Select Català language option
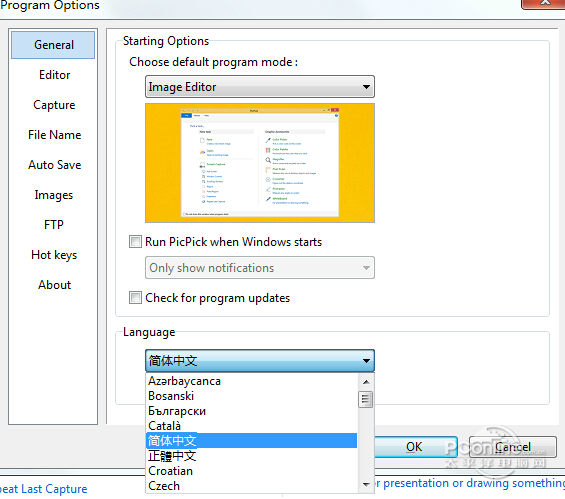Image resolution: width=565 pixels, height=499 pixels. click(x=252, y=426)
